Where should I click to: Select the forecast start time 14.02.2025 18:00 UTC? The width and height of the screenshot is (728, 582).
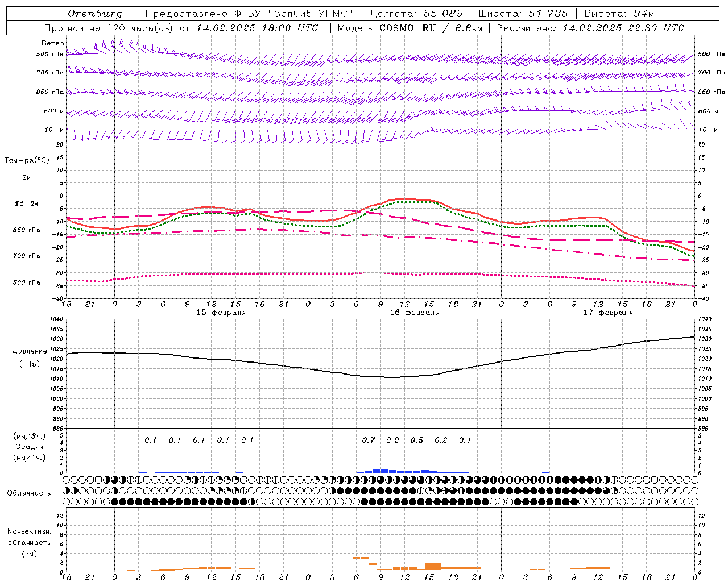tap(257, 28)
